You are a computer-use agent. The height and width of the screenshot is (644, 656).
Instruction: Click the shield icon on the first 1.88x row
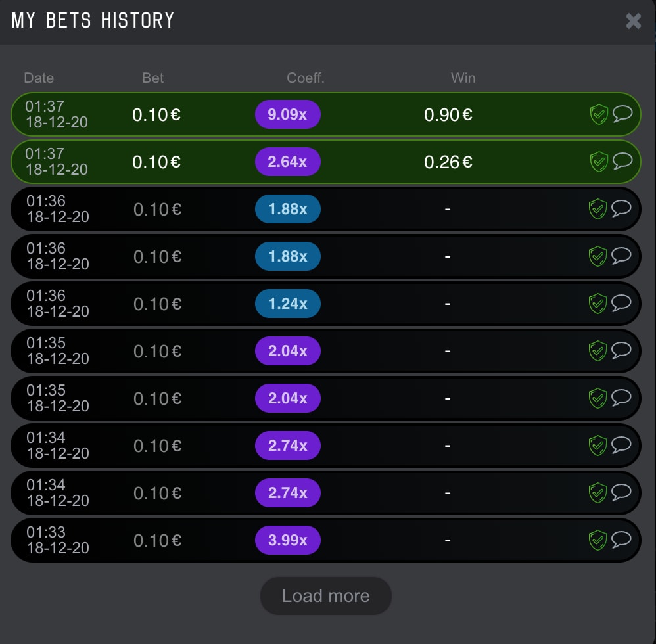pos(597,209)
